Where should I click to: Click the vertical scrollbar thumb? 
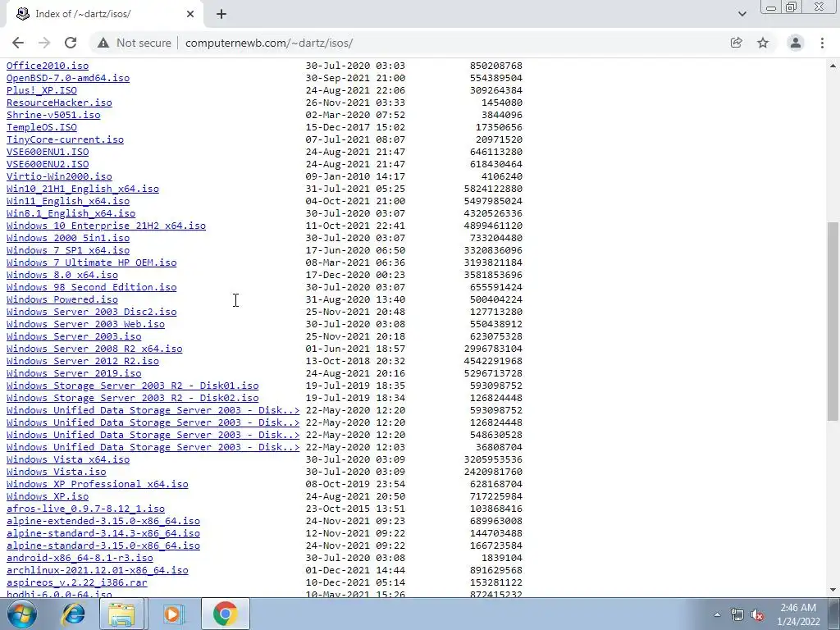click(x=833, y=322)
